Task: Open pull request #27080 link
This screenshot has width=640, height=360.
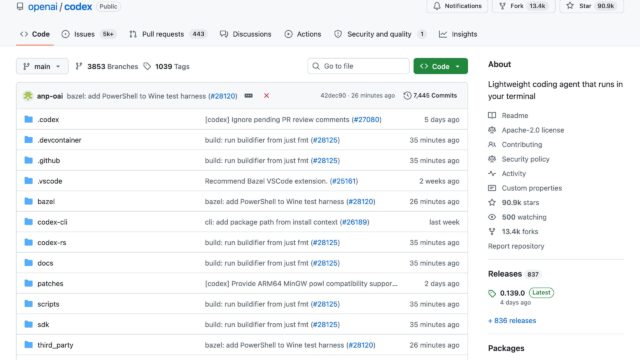Action: [367, 120]
